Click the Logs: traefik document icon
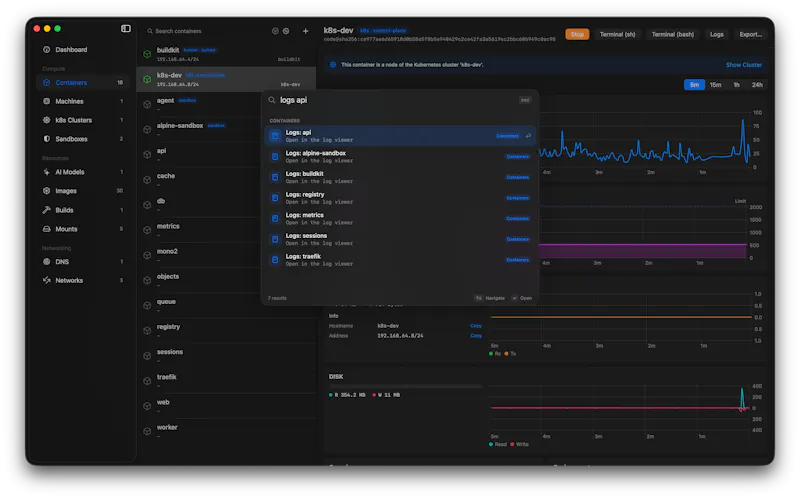This screenshot has width=800, height=499. (275, 260)
